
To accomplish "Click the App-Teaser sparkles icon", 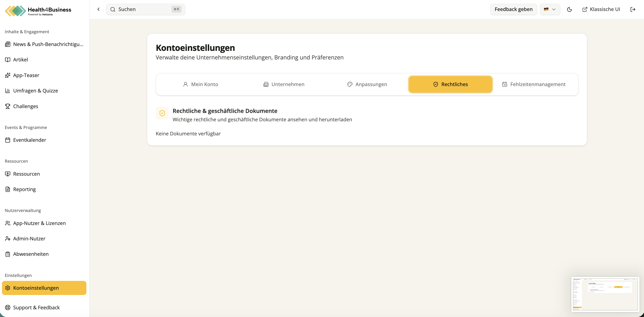I will 8,75.
